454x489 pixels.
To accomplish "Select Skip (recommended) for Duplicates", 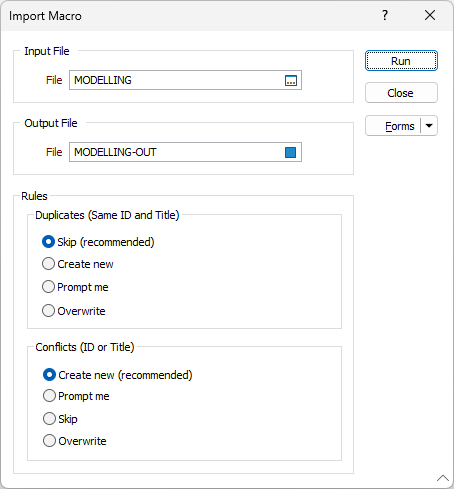I will pos(98,242).
